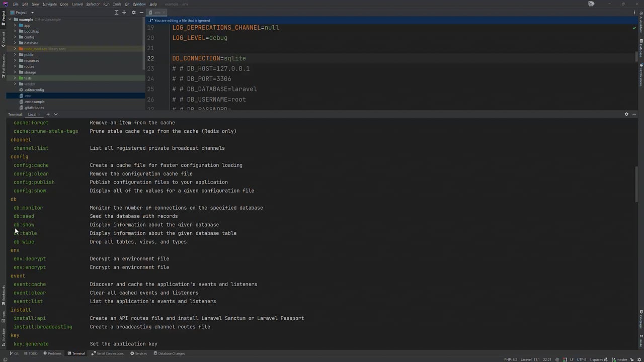Open the Bookmarks tool window

[x=3, y=296]
